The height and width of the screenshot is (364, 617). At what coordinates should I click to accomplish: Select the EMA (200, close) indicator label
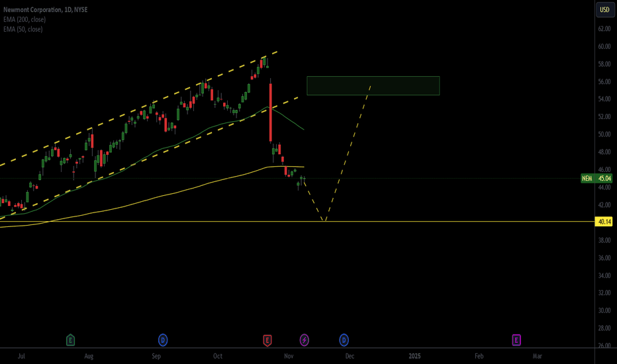[x=24, y=19]
